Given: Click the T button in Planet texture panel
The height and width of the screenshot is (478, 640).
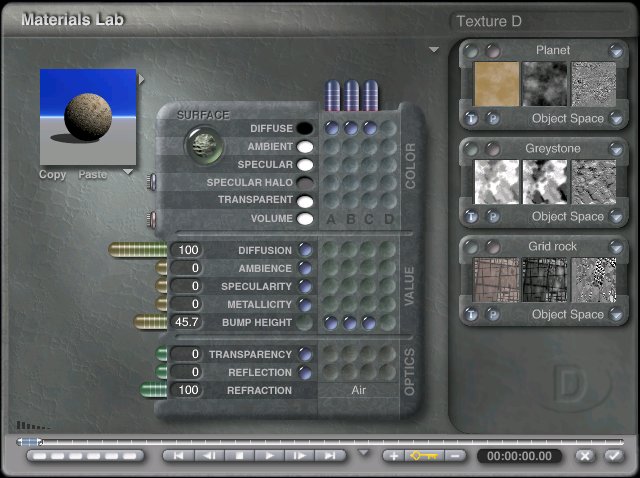Looking at the screenshot, I should tap(471, 119).
